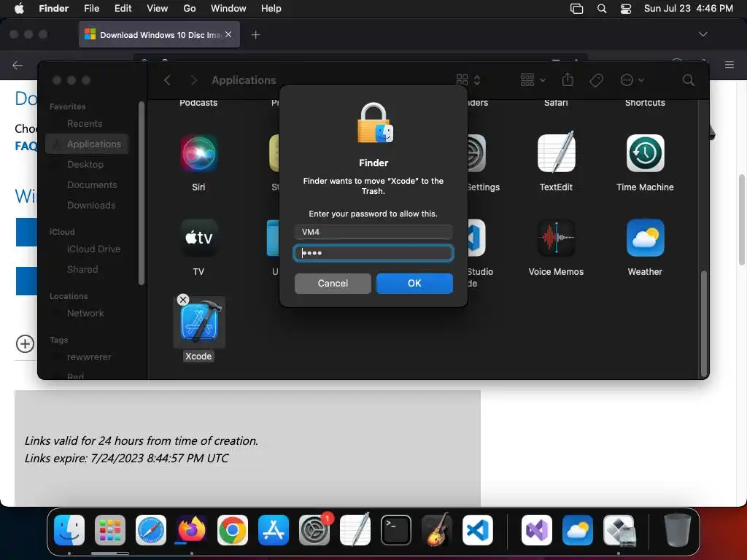747x560 pixels.
Task: Open Google Chrome from the Dock
Action: [233, 530]
